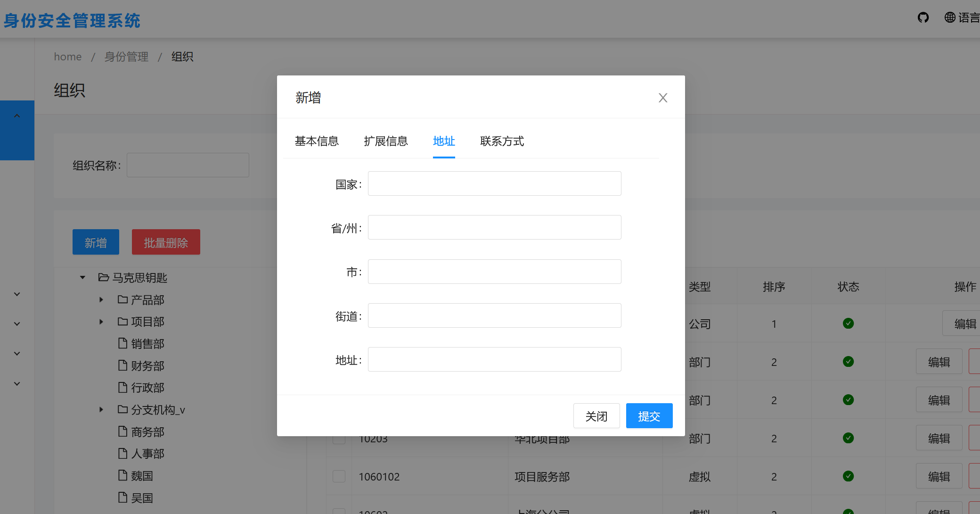Click the folder icon beside 马克思钥匙
980x514 pixels.
[x=104, y=277]
